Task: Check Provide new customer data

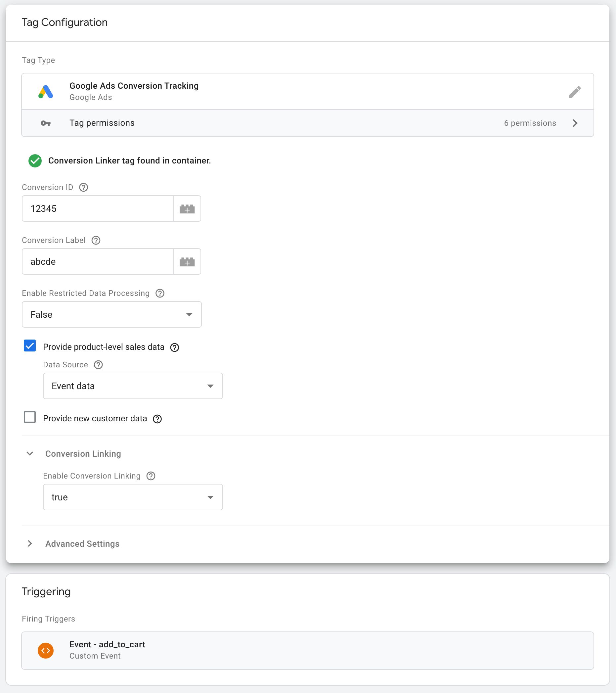Action: [30, 417]
